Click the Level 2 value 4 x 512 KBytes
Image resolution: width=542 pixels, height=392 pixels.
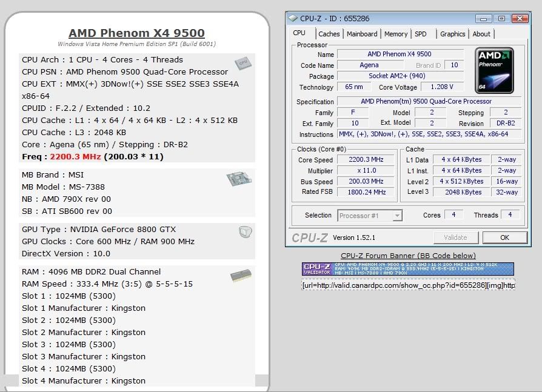click(461, 181)
